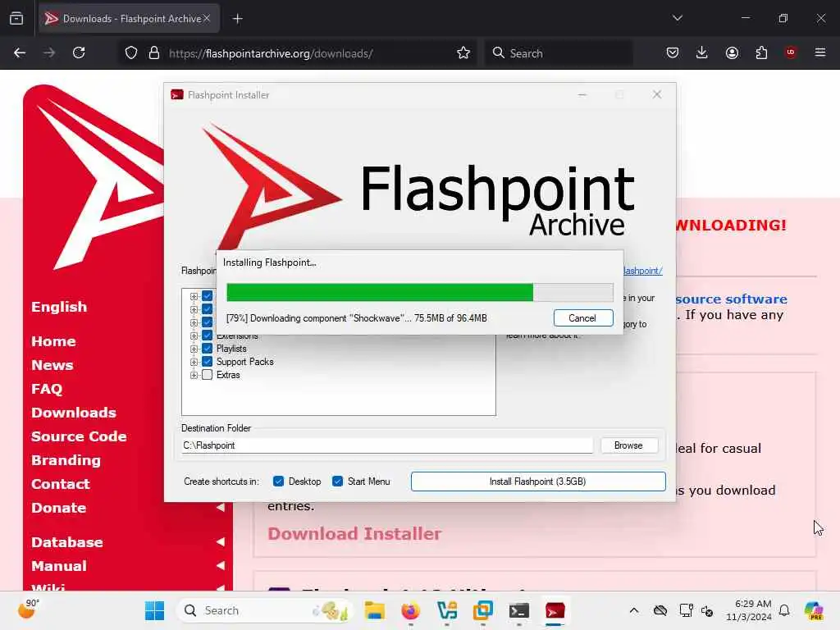Change language via English sidebar item
This screenshot has width=840, height=630.
tap(59, 307)
